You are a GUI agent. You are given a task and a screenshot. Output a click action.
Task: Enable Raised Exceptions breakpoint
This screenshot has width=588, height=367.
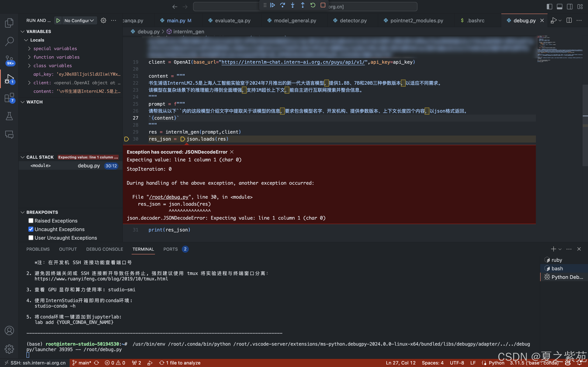tap(31, 220)
